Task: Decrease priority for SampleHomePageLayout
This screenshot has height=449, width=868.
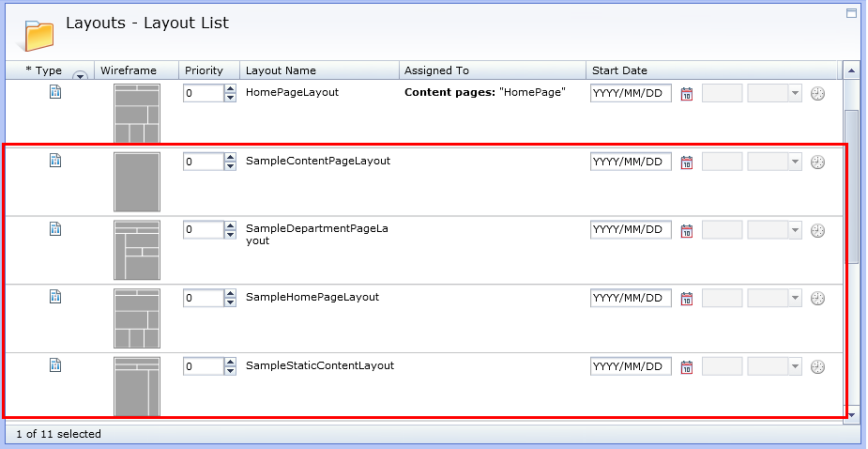Action: [231, 302]
